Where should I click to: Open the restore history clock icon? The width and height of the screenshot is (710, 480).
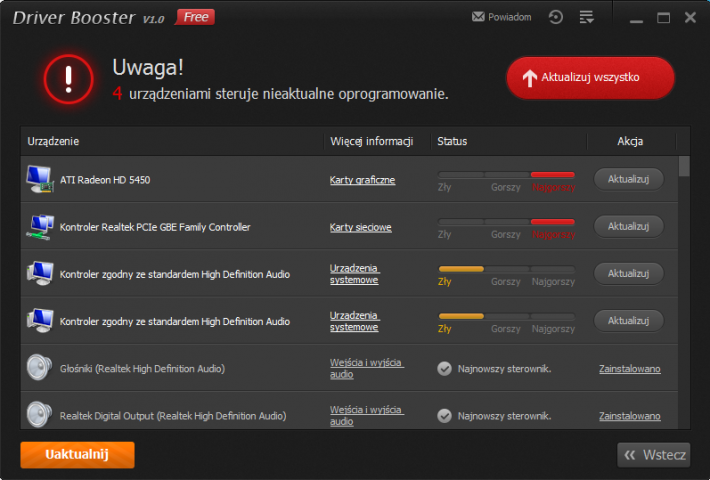coord(556,17)
